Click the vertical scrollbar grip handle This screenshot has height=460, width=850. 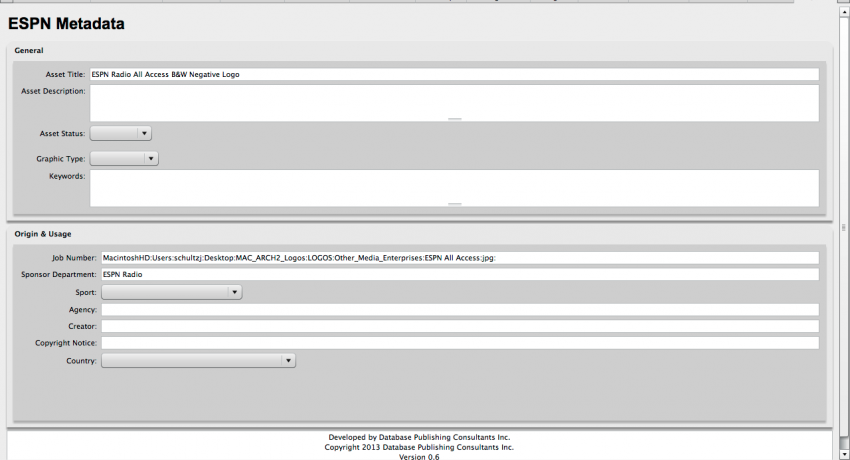(x=843, y=228)
